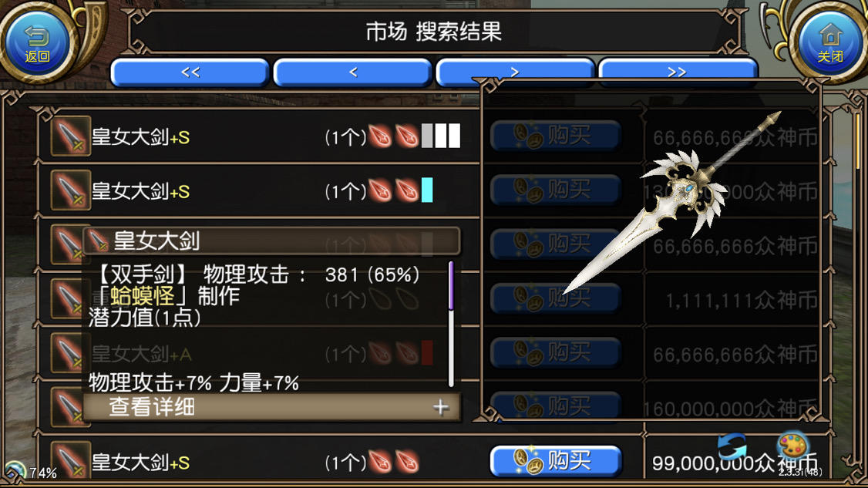Click the cyan color slot on second sword

point(427,190)
